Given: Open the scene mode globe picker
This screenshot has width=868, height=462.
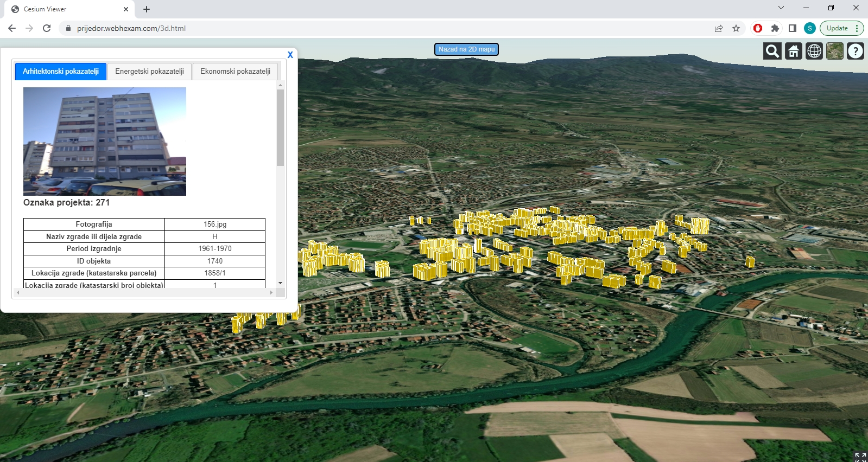Looking at the screenshot, I should [814, 51].
